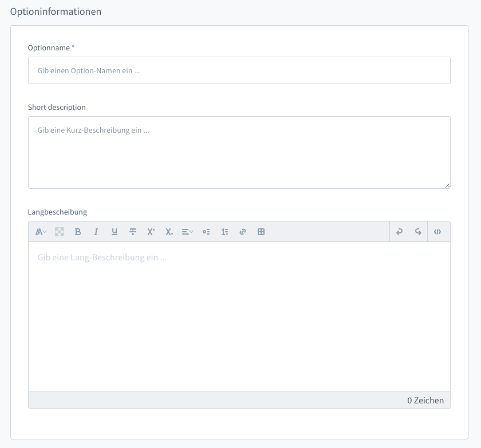Image resolution: width=481 pixels, height=448 pixels.
Task: Apply superscript formatting
Action: [151, 232]
